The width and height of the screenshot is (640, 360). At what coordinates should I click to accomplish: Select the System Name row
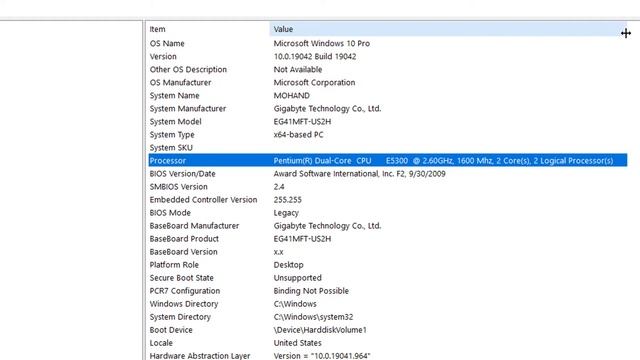click(x=174, y=96)
